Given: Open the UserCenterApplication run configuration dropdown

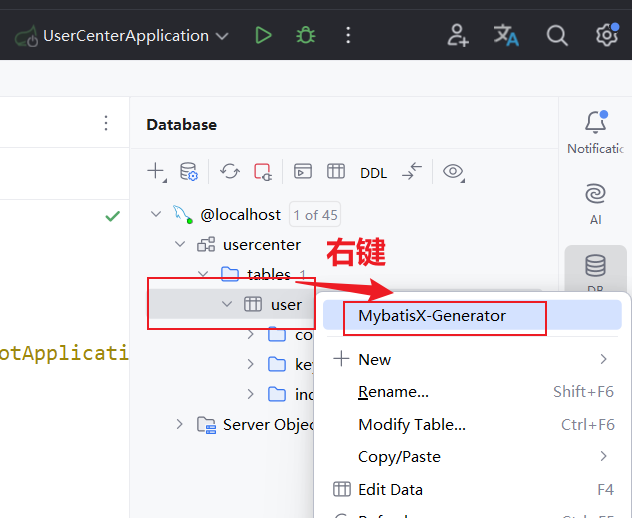Looking at the screenshot, I should (x=122, y=36).
